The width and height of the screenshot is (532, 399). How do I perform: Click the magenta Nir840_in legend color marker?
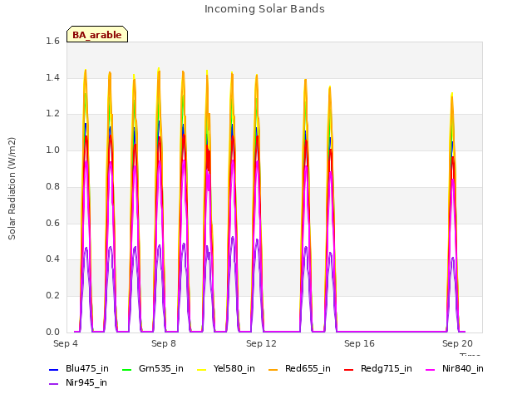431,369
